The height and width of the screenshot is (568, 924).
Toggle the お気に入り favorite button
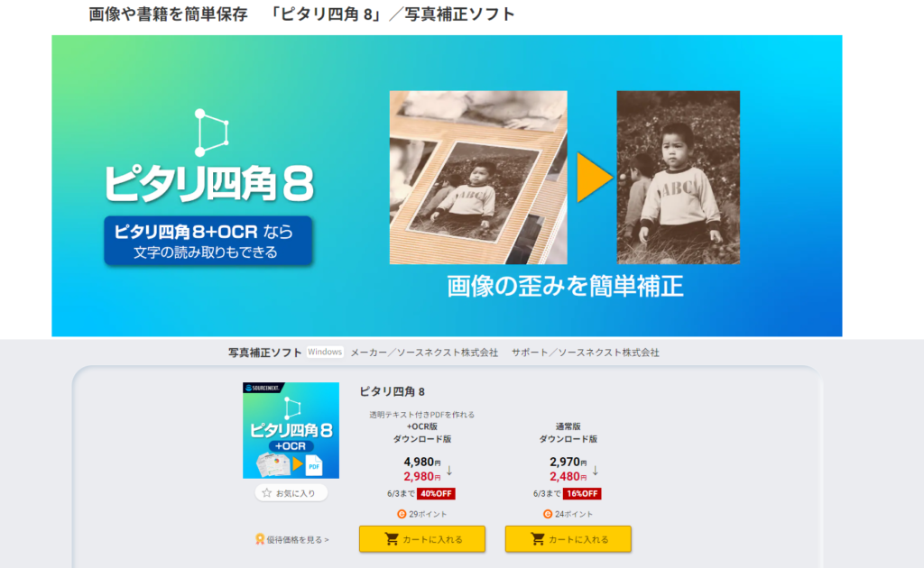291,492
